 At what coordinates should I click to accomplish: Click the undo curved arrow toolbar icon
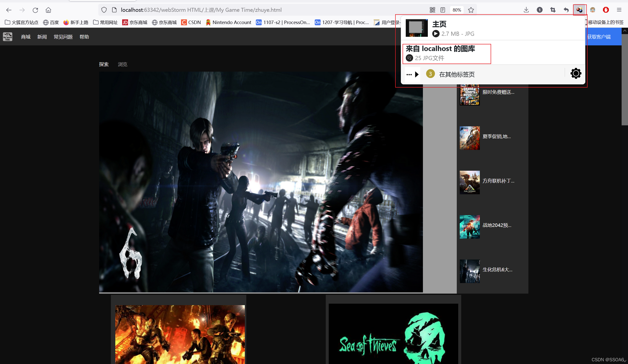[x=566, y=10]
